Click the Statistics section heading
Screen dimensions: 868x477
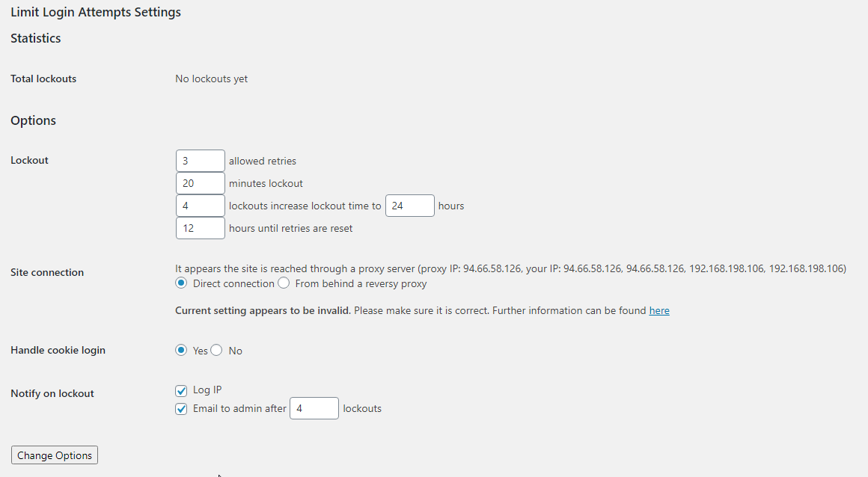coord(36,38)
